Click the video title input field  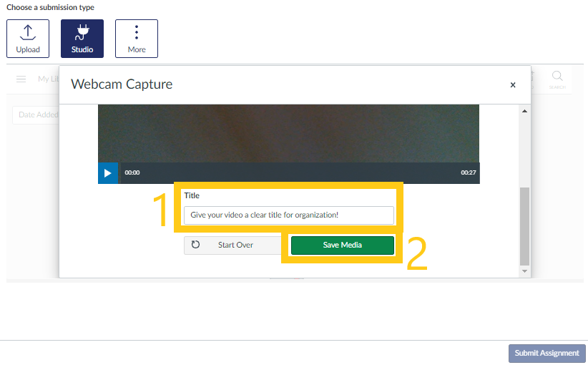tap(288, 215)
